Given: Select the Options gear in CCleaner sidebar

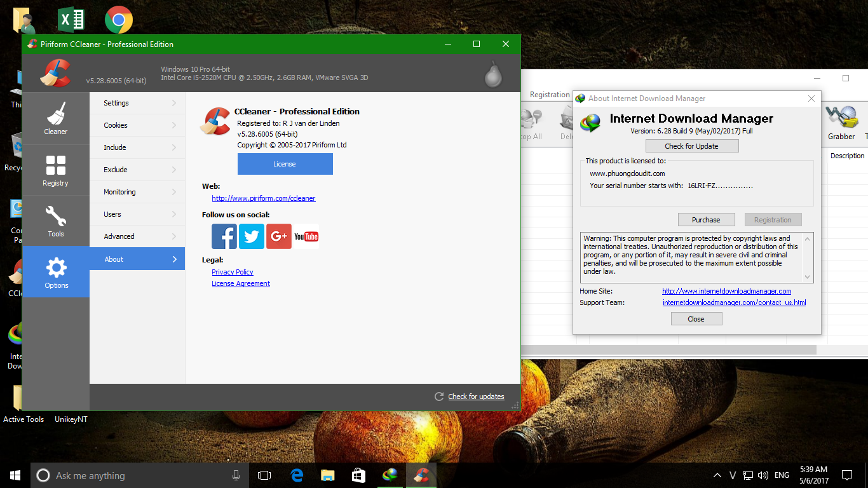Looking at the screenshot, I should [x=56, y=272].
